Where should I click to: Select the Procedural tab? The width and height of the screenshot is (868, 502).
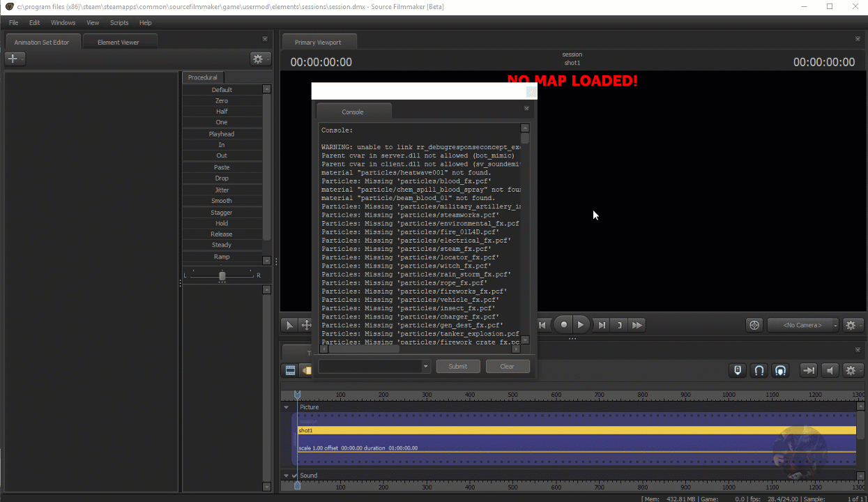click(x=203, y=77)
